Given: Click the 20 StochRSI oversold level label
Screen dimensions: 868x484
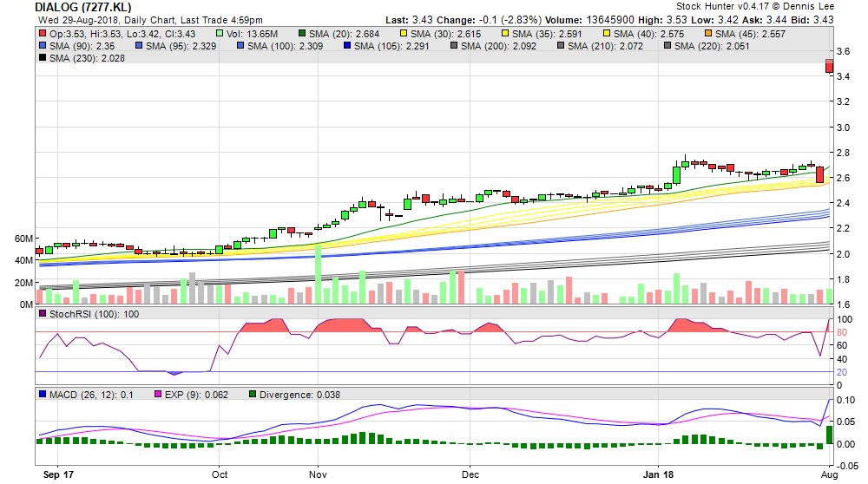Looking at the screenshot, I should (x=842, y=372).
